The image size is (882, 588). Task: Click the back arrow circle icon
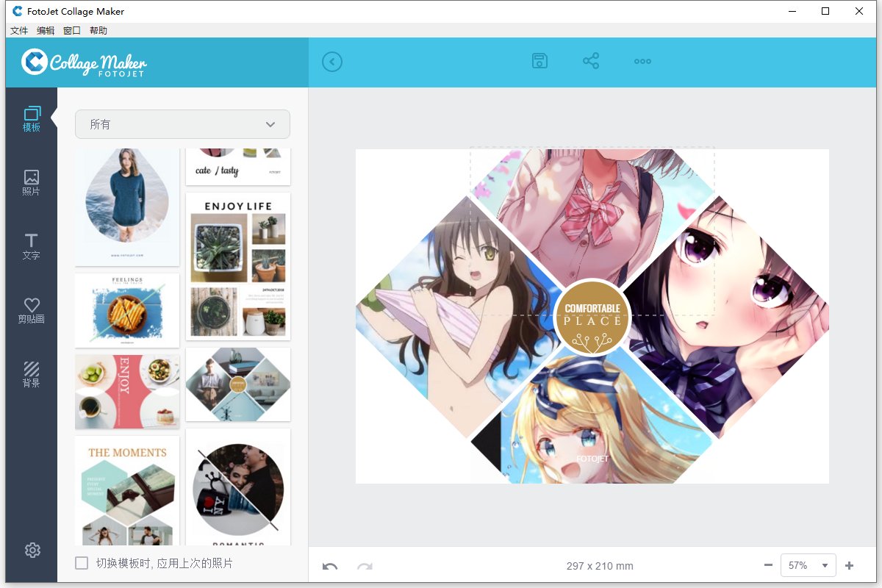(x=332, y=62)
